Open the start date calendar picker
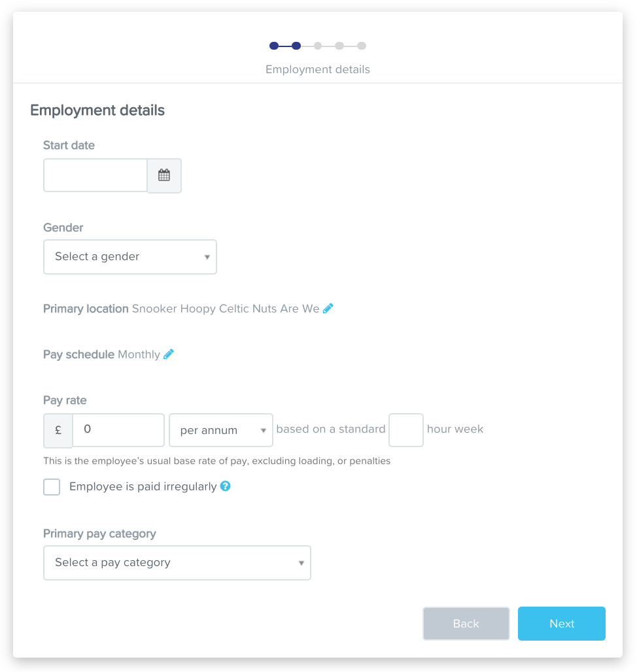This screenshot has height=672, width=637. pos(164,175)
